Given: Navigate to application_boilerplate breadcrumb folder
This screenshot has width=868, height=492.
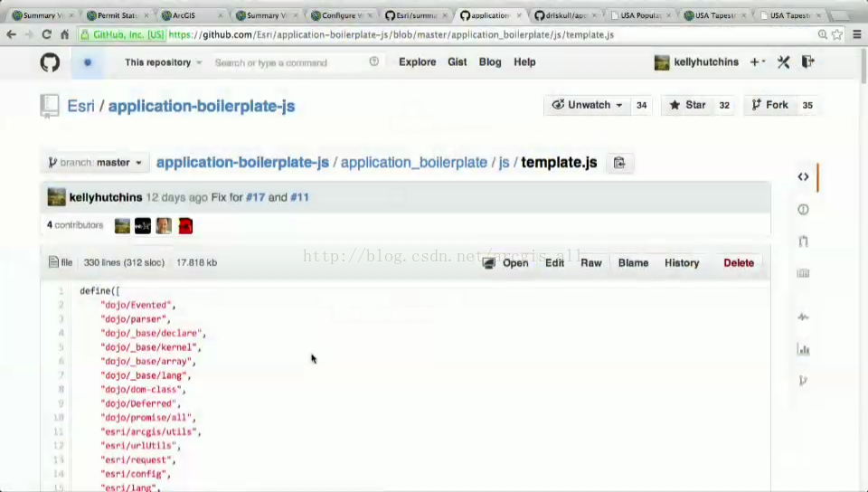Looking at the screenshot, I should (414, 162).
